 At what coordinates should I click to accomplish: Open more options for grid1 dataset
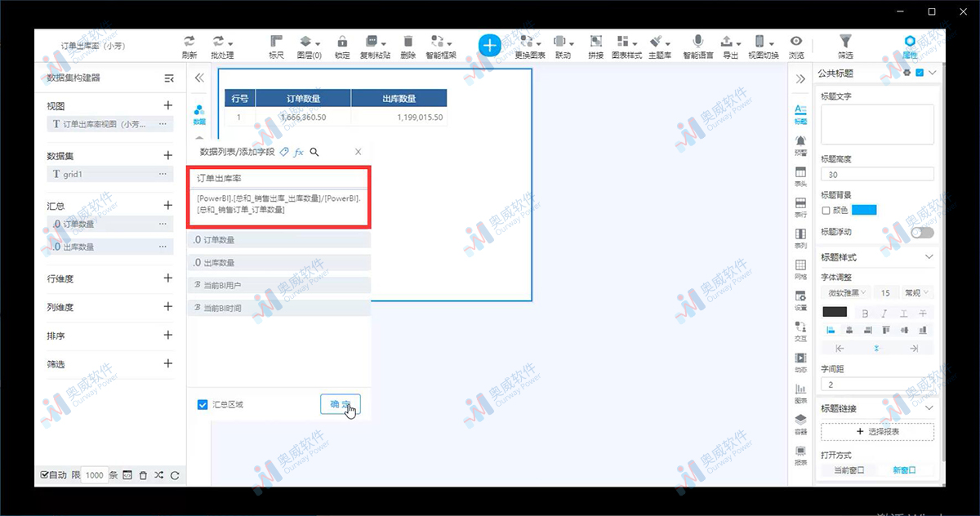[x=163, y=174]
